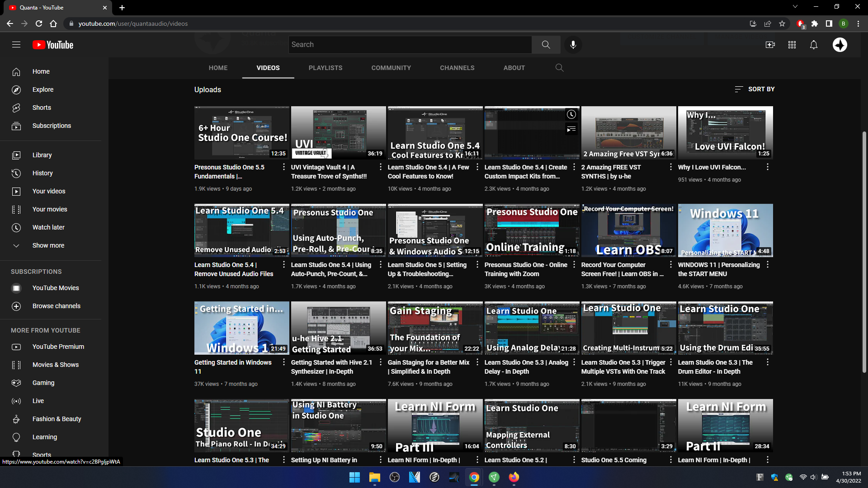Click the YouTube search input field

pos(410,45)
